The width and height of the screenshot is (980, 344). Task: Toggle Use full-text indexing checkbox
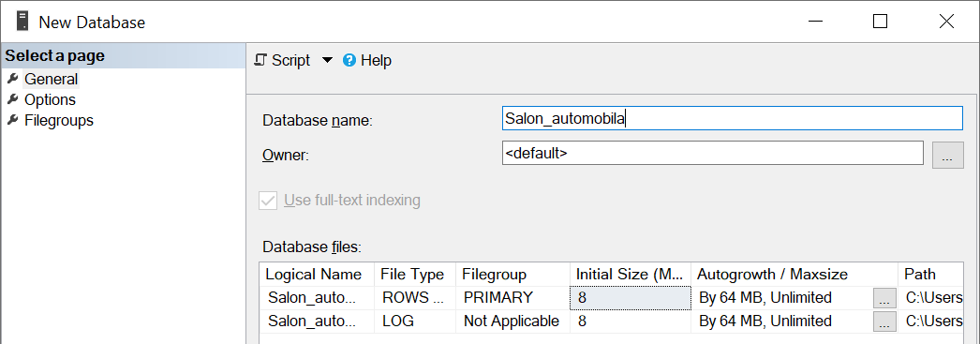point(268,201)
